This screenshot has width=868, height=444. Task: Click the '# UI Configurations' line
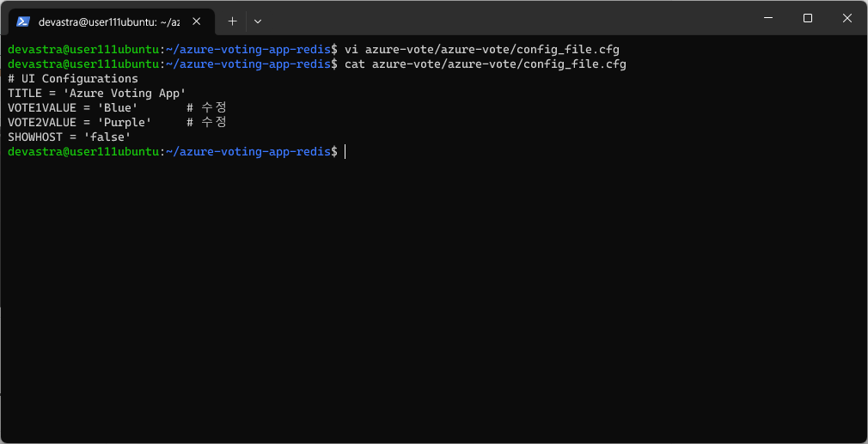click(x=73, y=78)
